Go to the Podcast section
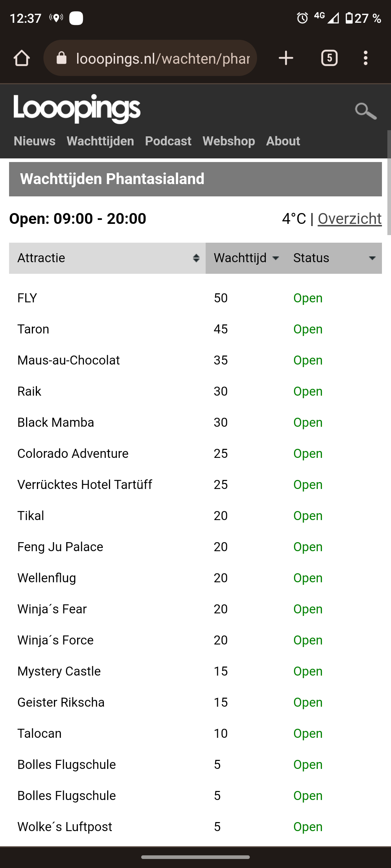 coord(168,141)
